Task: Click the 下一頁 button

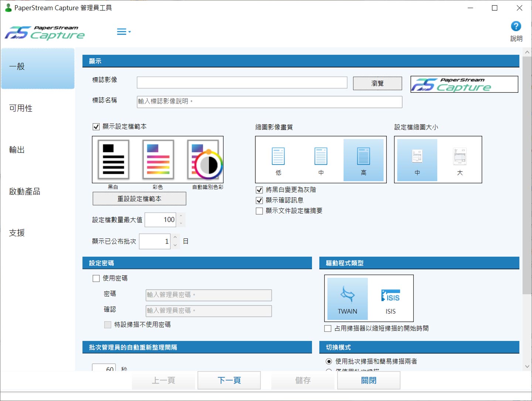Action: [x=229, y=380]
